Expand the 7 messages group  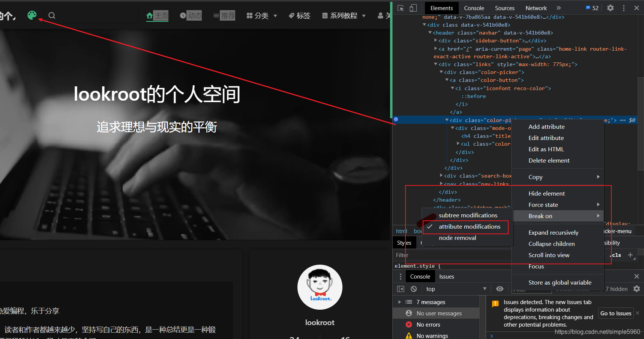pyautogui.click(x=399, y=302)
